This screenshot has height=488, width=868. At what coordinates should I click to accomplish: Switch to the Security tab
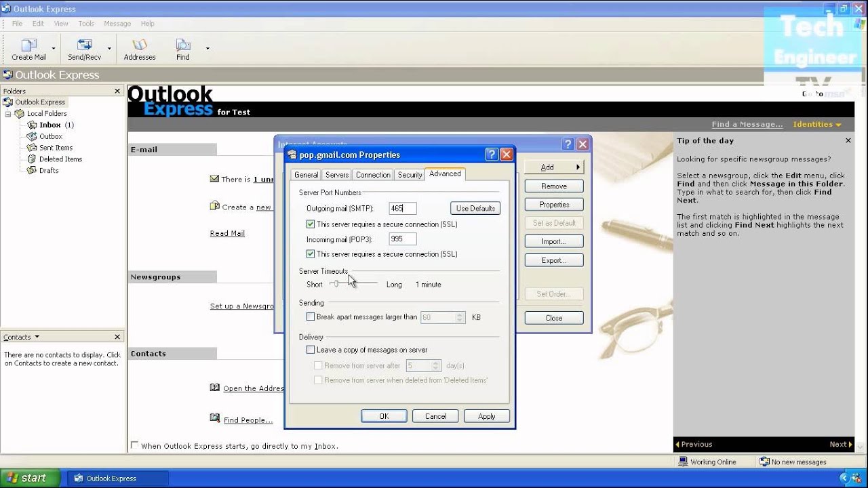pyautogui.click(x=410, y=175)
